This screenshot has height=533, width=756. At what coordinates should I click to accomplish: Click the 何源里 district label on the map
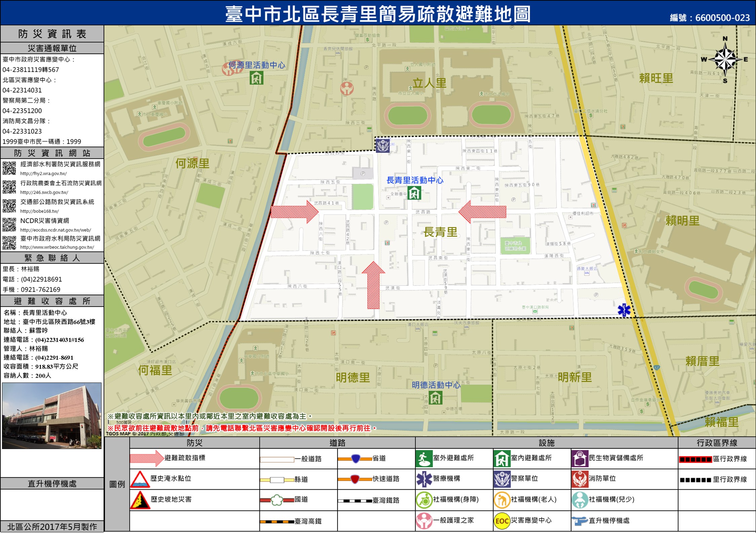(192, 164)
